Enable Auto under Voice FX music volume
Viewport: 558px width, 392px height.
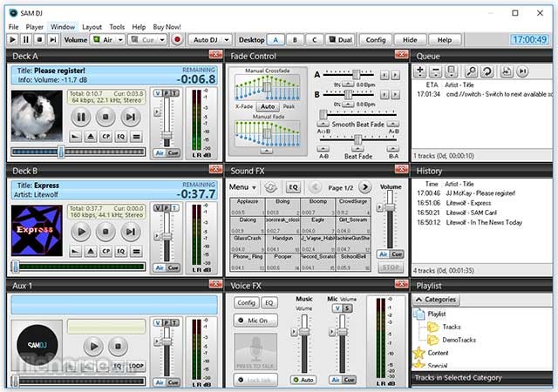click(x=303, y=380)
